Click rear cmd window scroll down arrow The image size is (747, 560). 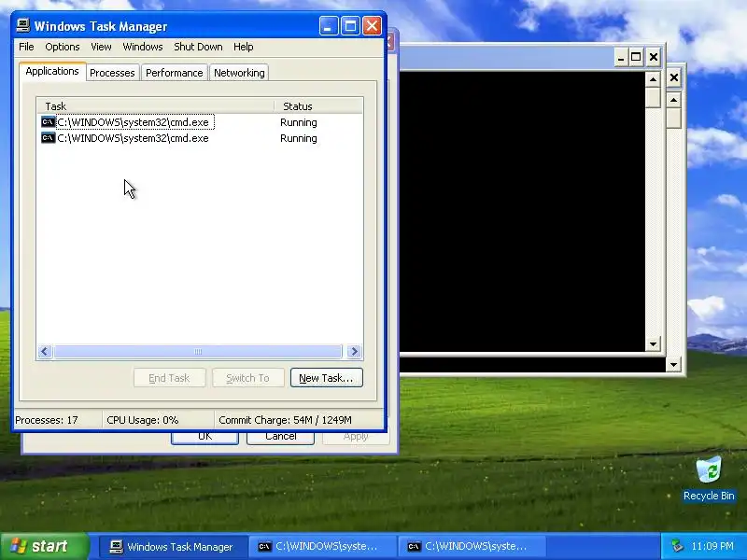673,365
